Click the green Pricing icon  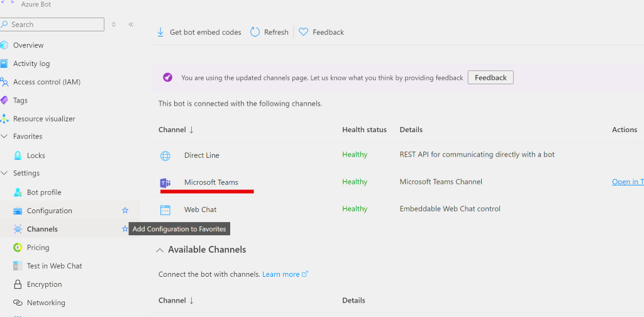click(18, 248)
